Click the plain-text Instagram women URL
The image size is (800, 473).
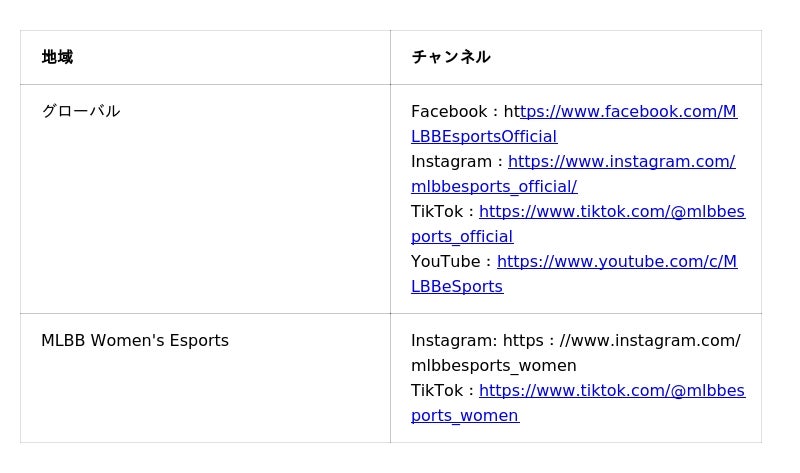pos(621,341)
